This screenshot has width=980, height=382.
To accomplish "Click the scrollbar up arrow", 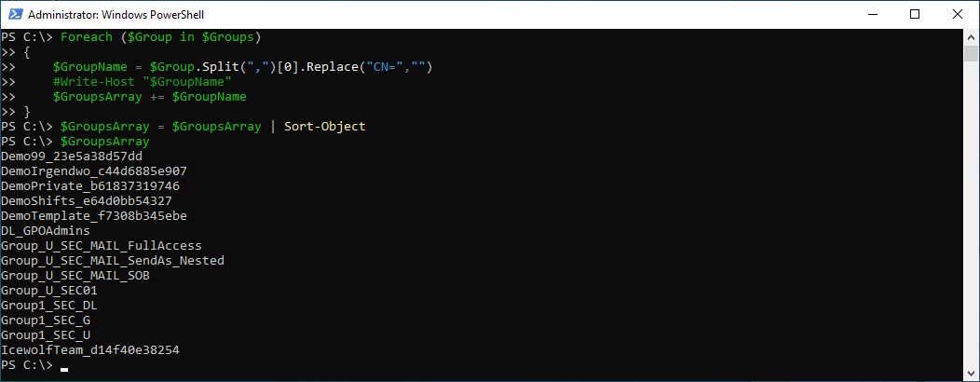I will [x=971, y=37].
